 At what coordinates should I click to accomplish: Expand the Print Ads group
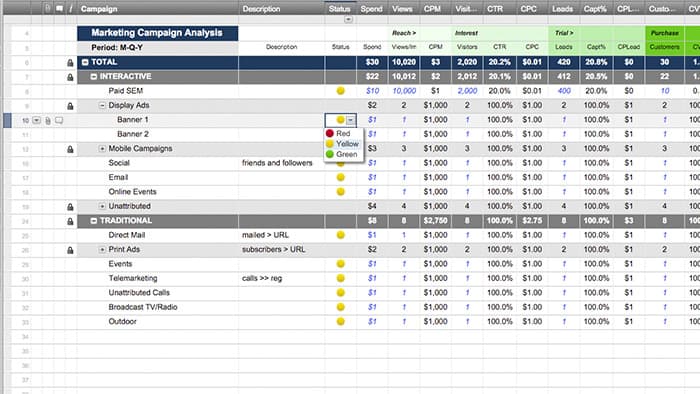tap(102, 249)
